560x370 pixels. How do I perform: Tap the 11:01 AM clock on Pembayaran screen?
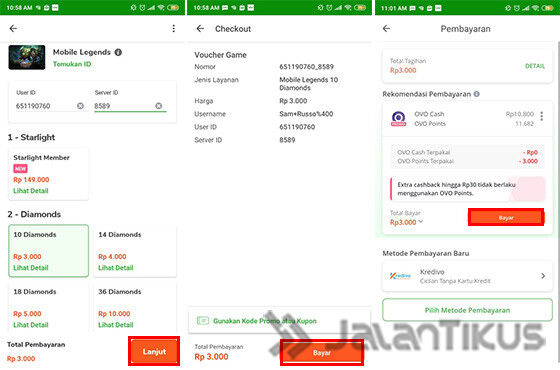pyautogui.click(x=394, y=8)
